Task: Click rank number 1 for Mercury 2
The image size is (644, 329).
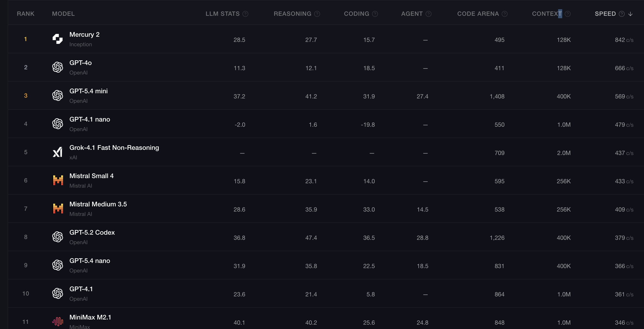Action: click(26, 39)
